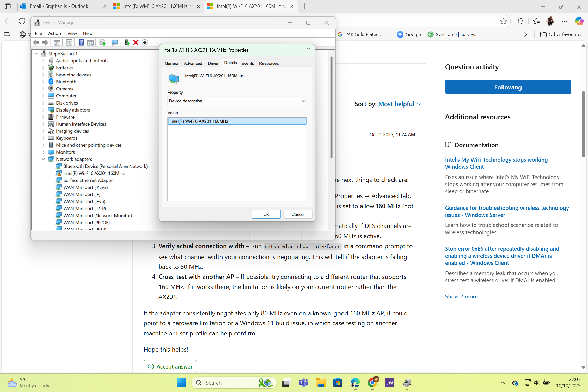Switch to the Events tab in Properties
The width and height of the screenshot is (588, 392).
tap(248, 63)
